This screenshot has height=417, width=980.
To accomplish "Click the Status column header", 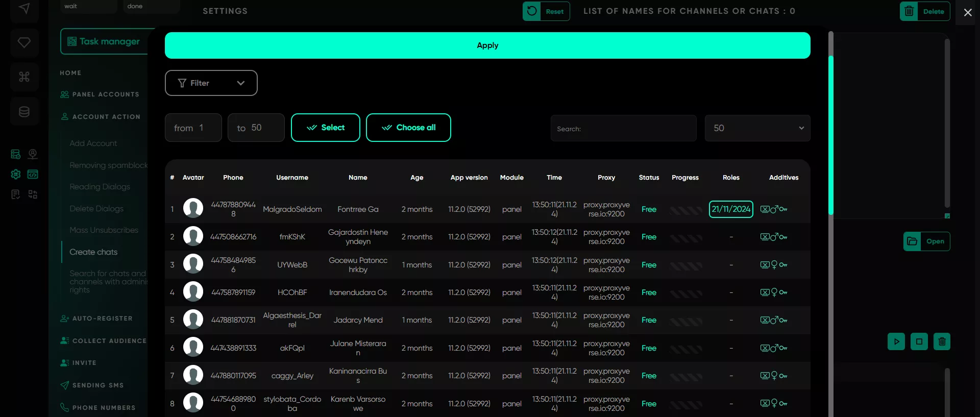I will coord(649,178).
